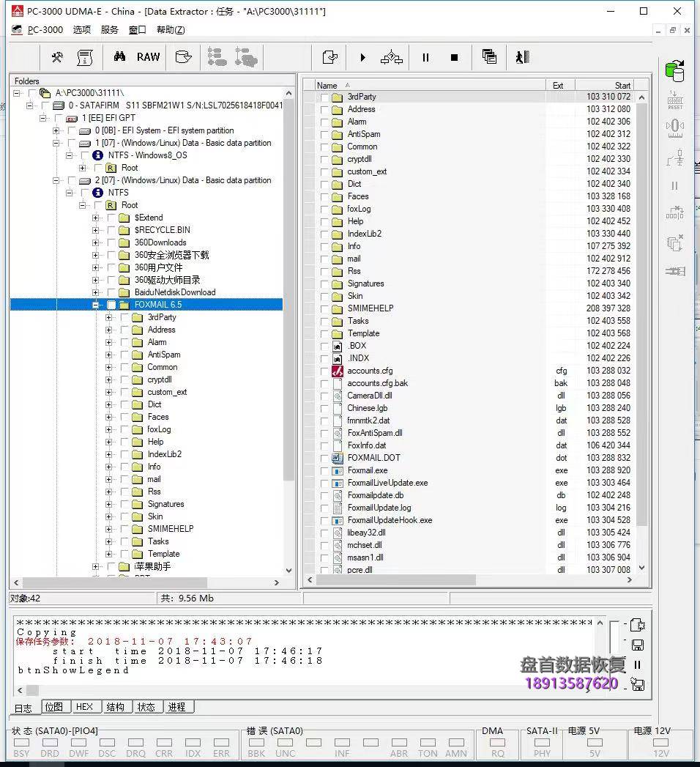Select the IndexLib2 folder in file list
700x767 pixels.
(x=364, y=234)
